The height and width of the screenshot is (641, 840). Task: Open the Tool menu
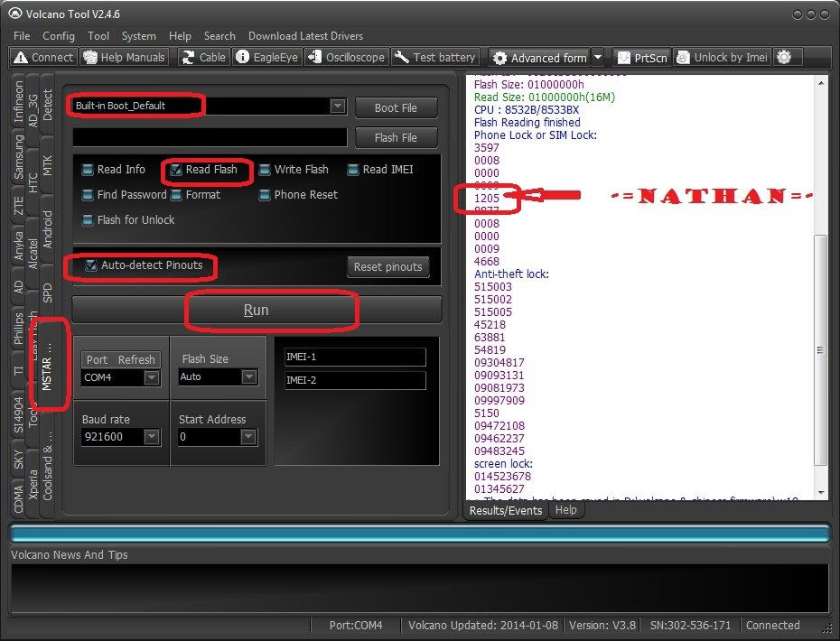click(x=98, y=36)
